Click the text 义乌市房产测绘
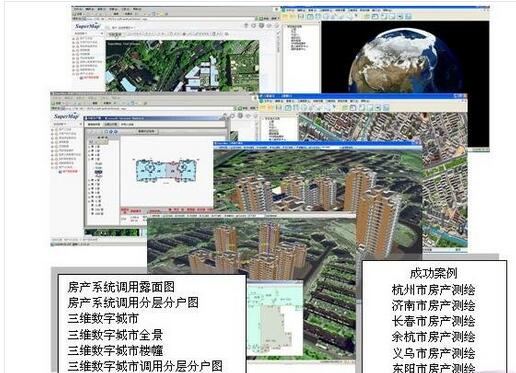Viewport: 516px width, 373px height. pos(433,353)
